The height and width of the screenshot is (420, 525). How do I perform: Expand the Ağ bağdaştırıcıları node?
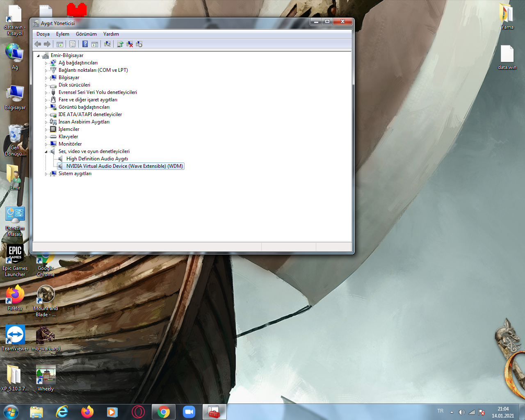click(46, 63)
